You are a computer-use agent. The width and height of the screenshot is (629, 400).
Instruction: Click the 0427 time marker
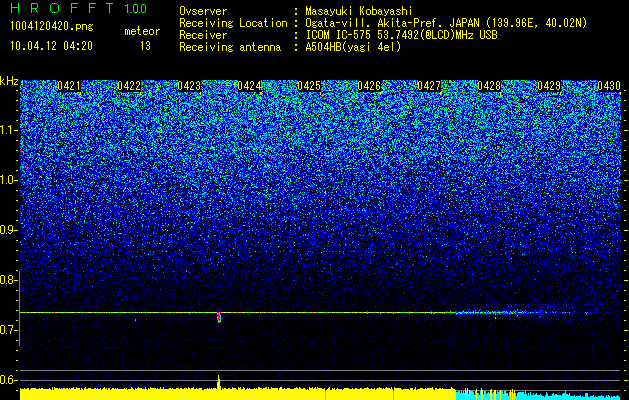429,86
